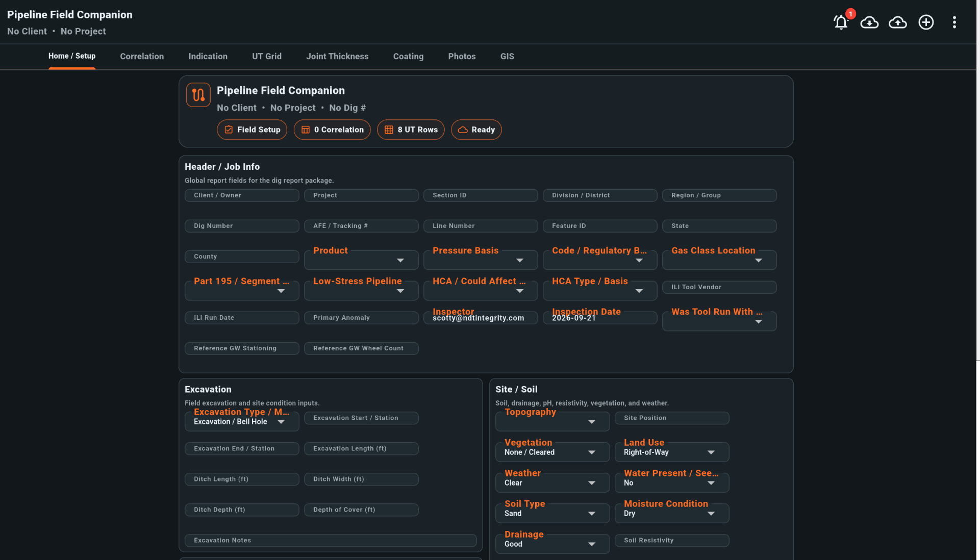Click the AFE / Tracking # field
980x560 pixels.
(361, 226)
